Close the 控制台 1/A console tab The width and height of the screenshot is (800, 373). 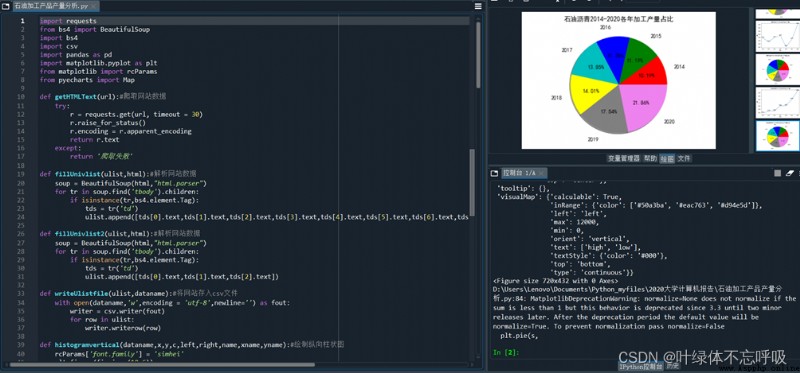542,173
